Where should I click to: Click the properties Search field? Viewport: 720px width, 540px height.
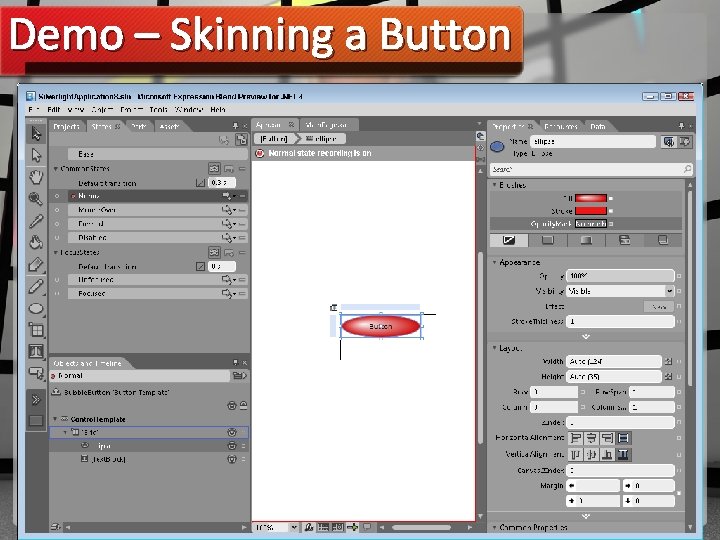click(591, 169)
